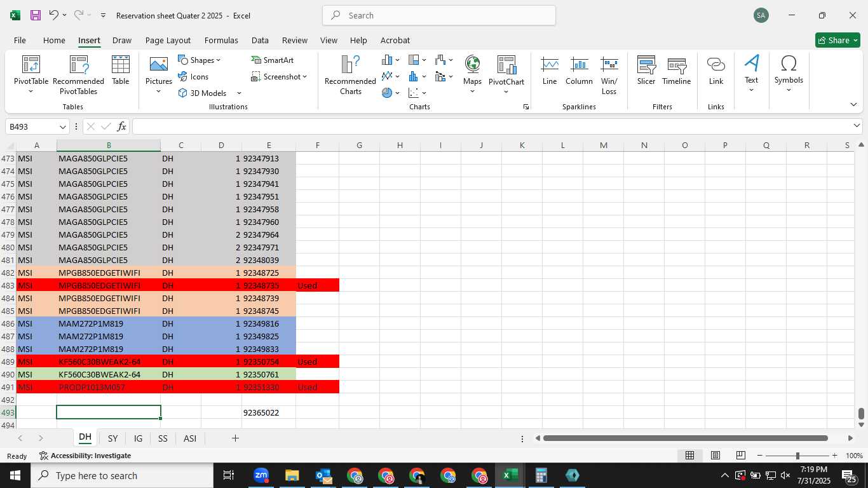Screen dimensions: 868x488
Task: Open the File menu
Action: tap(20, 40)
